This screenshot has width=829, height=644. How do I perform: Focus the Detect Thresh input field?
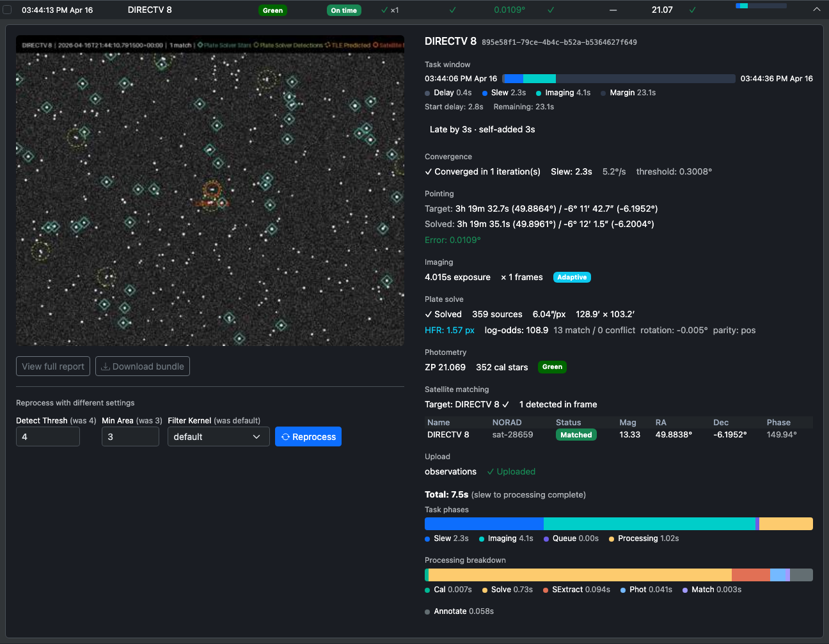coord(48,437)
